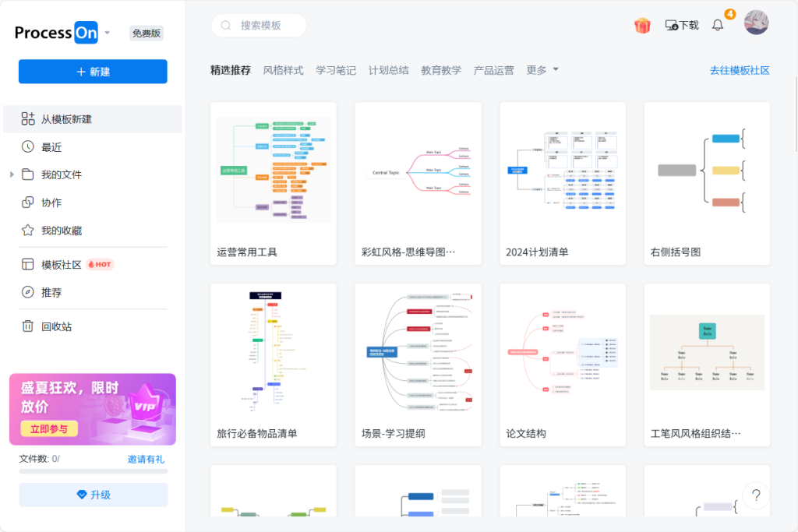Click the 彩虹风格-思维导图 card title
This screenshot has width=798, height=532.
point(408,252)
